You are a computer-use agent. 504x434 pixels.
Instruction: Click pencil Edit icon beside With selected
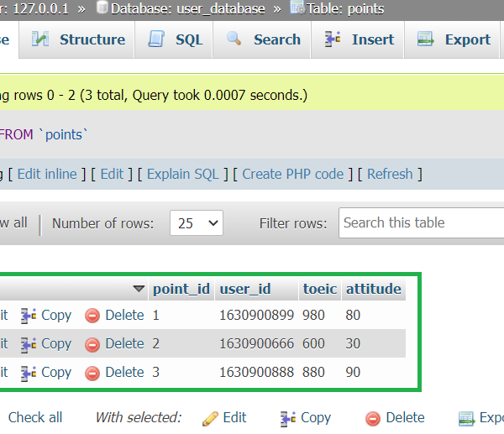click(210, 418)
